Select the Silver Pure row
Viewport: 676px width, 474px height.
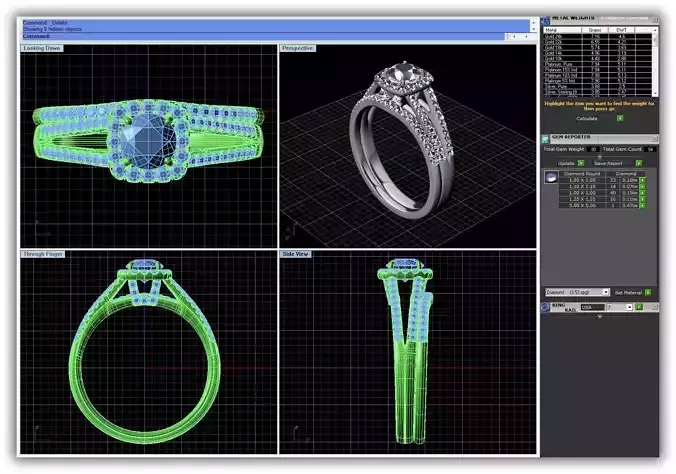click(x=598, y=87)
